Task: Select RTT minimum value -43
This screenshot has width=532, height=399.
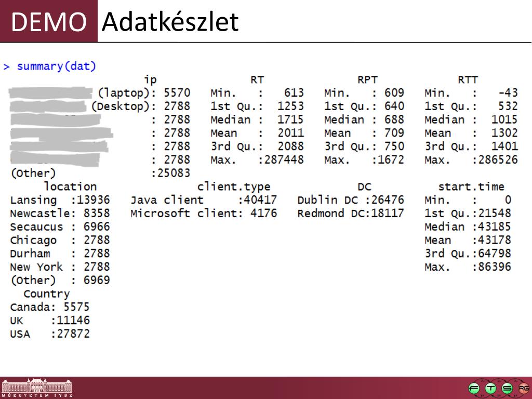Action: tap(508, 93)
